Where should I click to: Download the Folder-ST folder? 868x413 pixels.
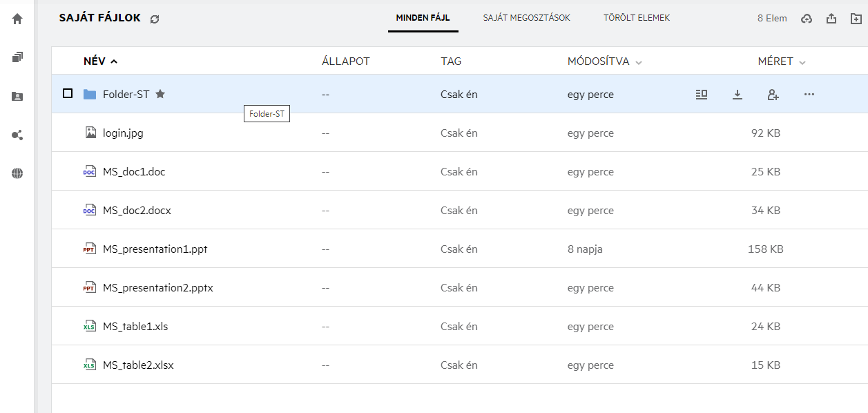(737, 95)
